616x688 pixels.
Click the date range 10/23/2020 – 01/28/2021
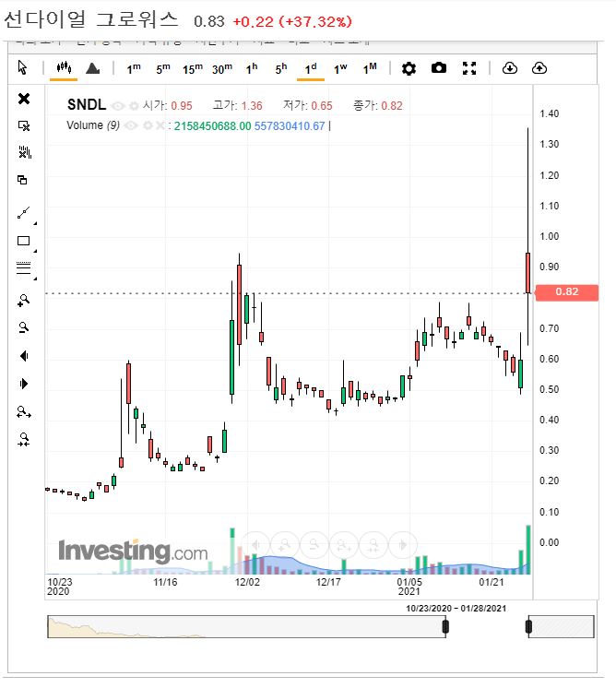pyautogui.click(x=456, y=609)
